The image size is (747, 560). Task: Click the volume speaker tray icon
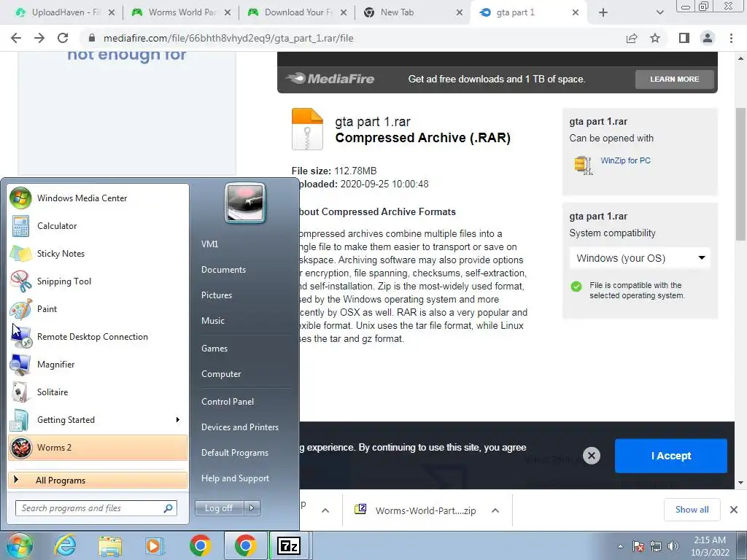(673, 546)
